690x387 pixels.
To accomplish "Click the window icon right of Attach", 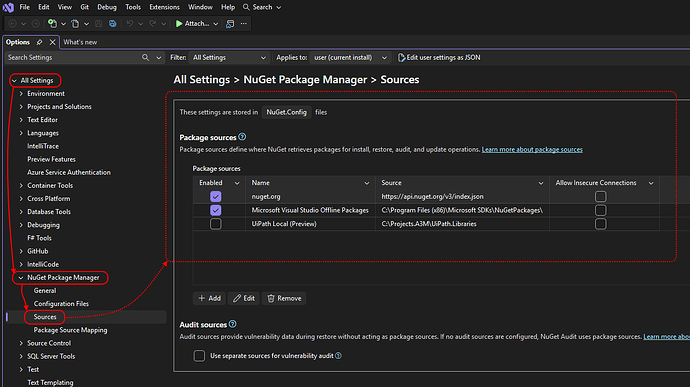I will coord(230,24).
